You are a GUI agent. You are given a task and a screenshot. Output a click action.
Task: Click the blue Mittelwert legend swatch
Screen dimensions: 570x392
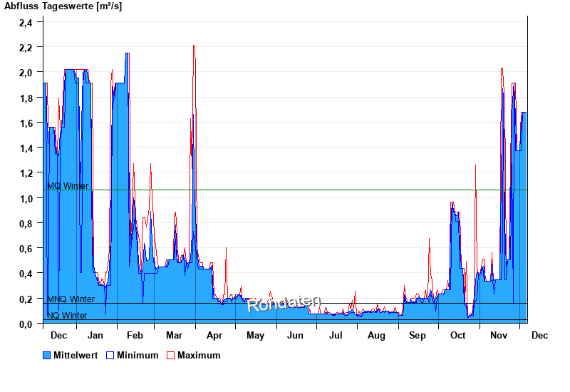[47, 355]
